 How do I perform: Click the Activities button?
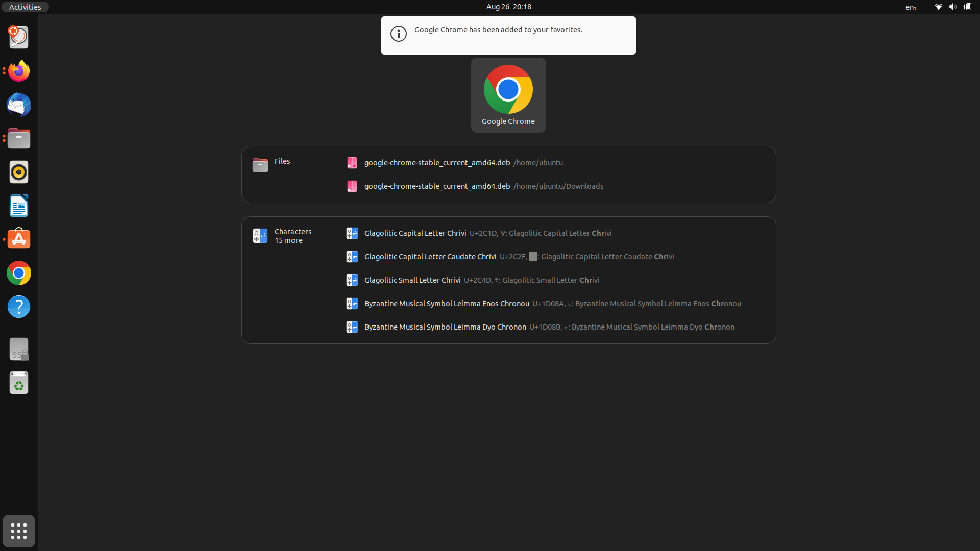coord(25,7)
